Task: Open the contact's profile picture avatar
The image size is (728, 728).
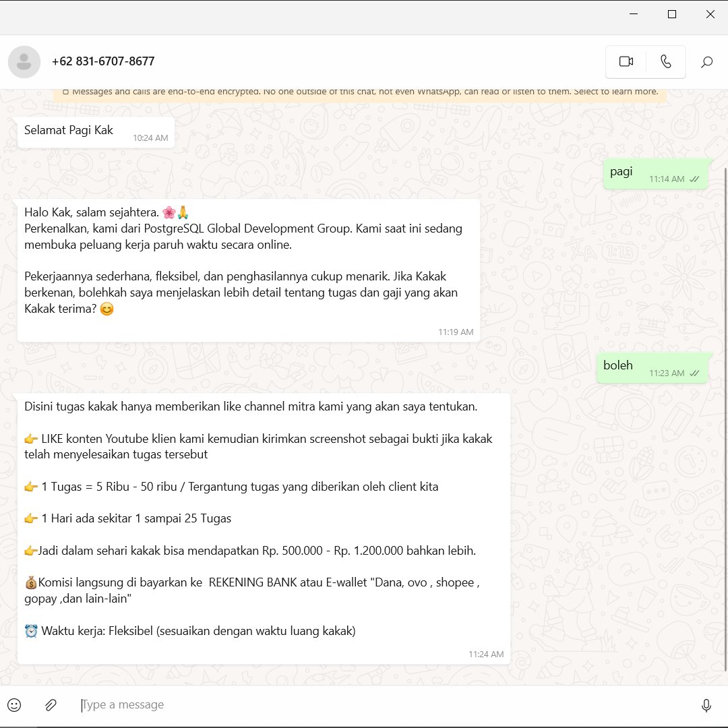Action: pos(24,62)
